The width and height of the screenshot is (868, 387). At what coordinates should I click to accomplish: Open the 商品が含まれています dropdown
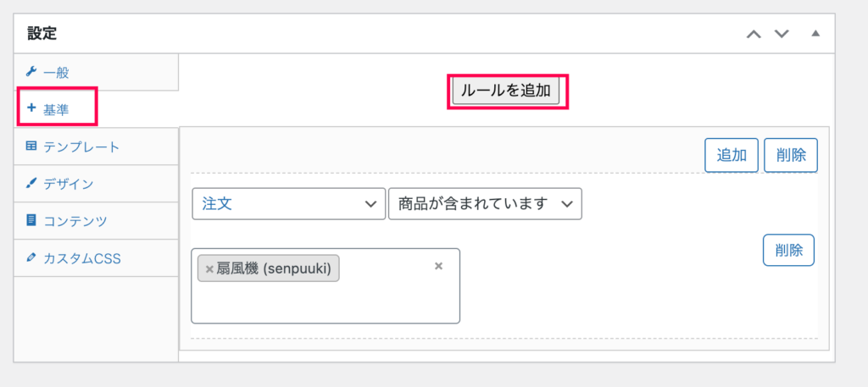pos(485,204)
